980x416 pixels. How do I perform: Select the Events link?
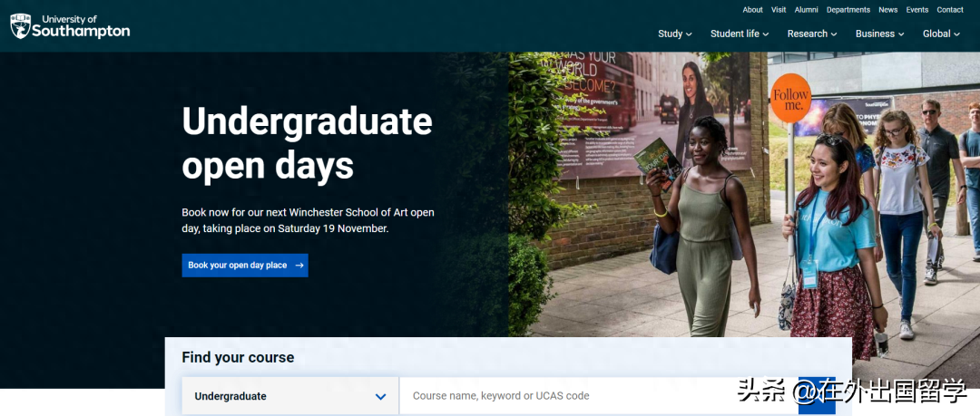coord(916,10)
